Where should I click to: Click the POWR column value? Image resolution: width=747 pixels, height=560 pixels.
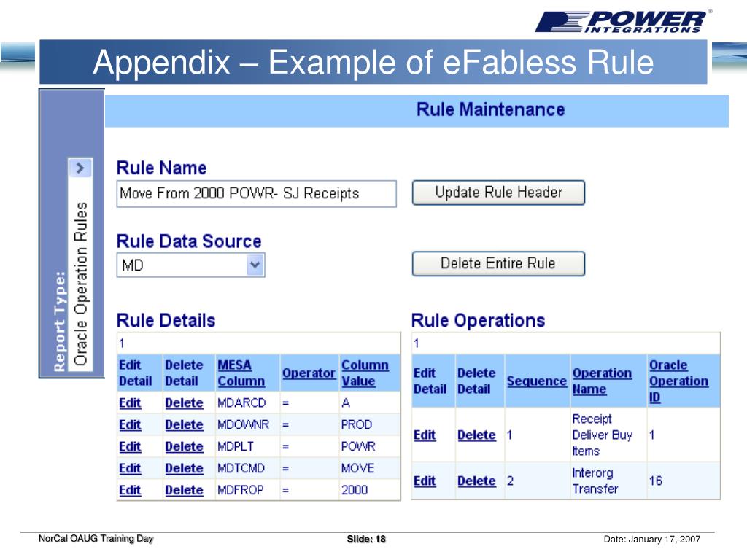pos(358,447)
